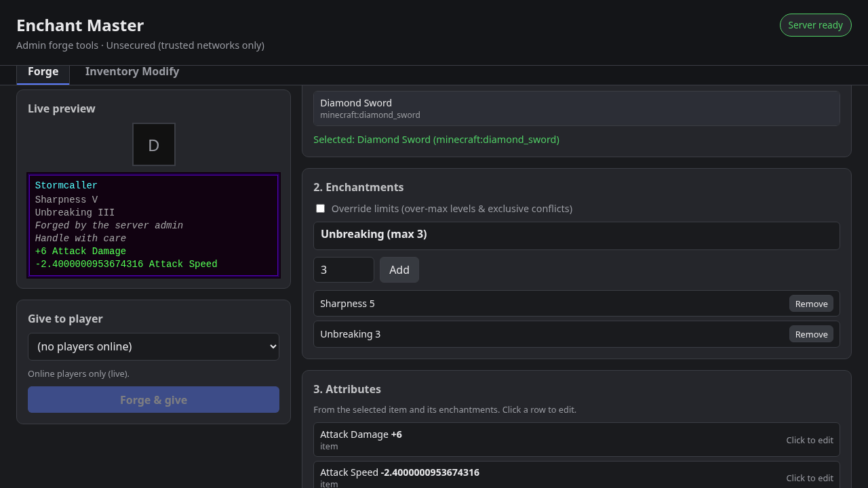This screenshot has width=868, height=488.
Task: Focus the enchantment level field showing 3
Action: coord(344,270)
